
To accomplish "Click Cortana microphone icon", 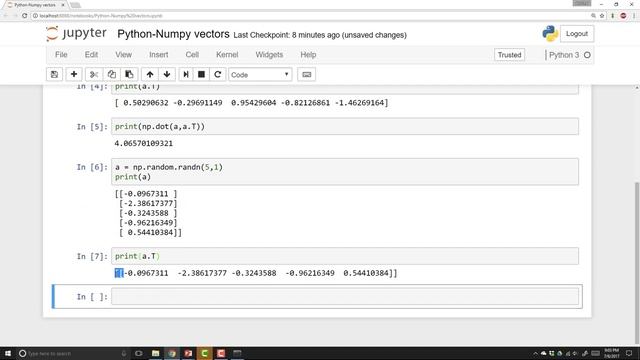I will click(x=124, y=353).
